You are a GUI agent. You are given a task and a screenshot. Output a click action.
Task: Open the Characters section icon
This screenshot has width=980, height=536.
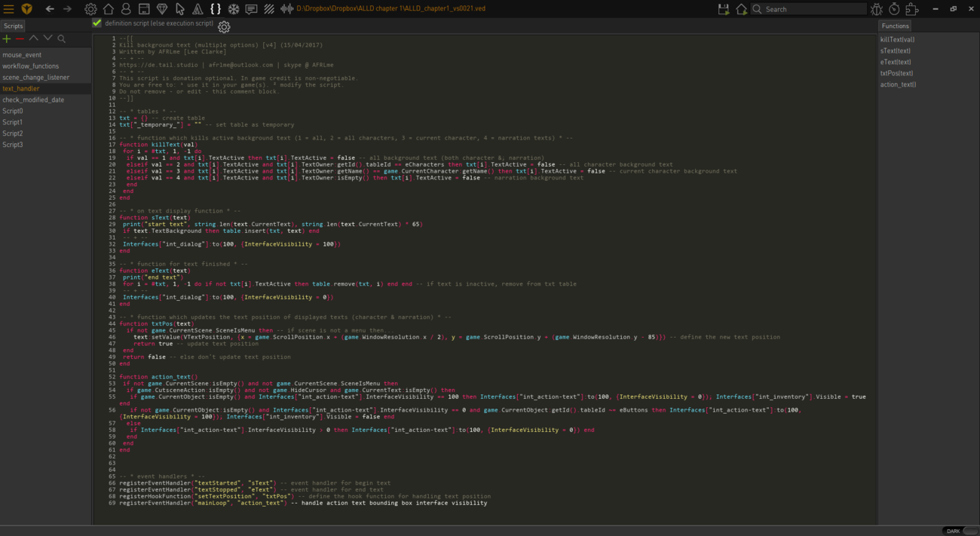[x=126, y=9]
